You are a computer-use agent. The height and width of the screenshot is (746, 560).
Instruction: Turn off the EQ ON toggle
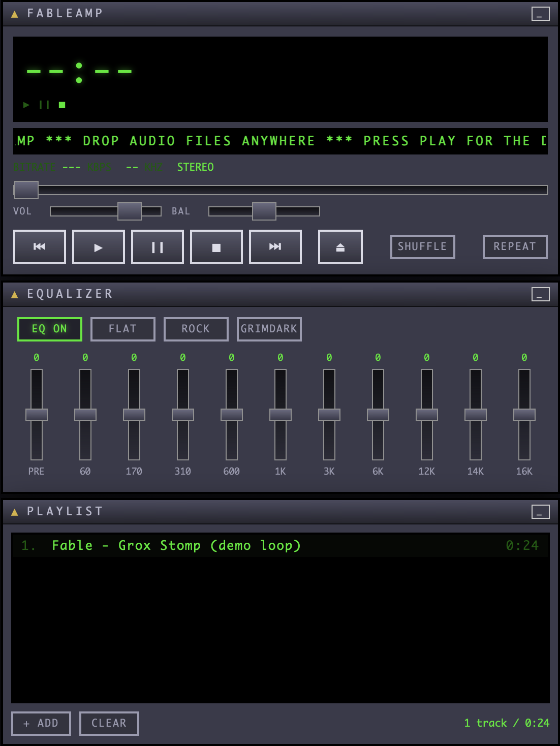50,329
